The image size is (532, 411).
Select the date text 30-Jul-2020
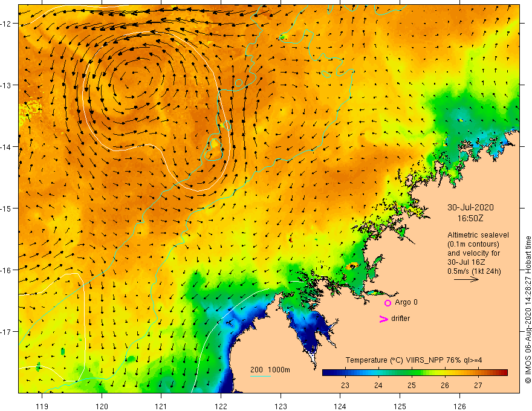pyautogui.click(x=470, y=207)
